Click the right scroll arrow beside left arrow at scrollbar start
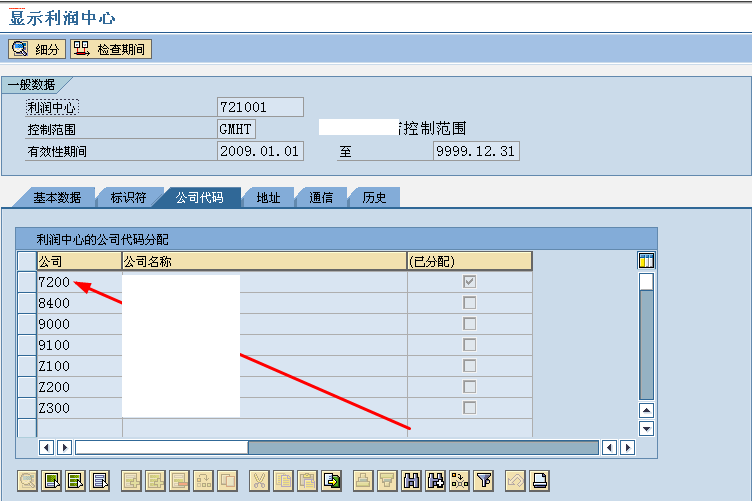The image size is (752, 501). (x=64, y=448)
